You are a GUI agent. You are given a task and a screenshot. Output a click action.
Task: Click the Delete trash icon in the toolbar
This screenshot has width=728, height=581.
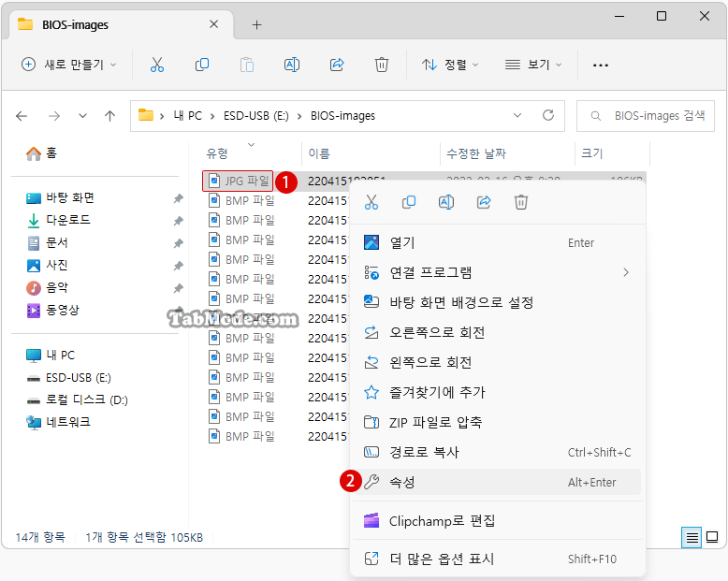pyautogui.click(x=381, y=65)
